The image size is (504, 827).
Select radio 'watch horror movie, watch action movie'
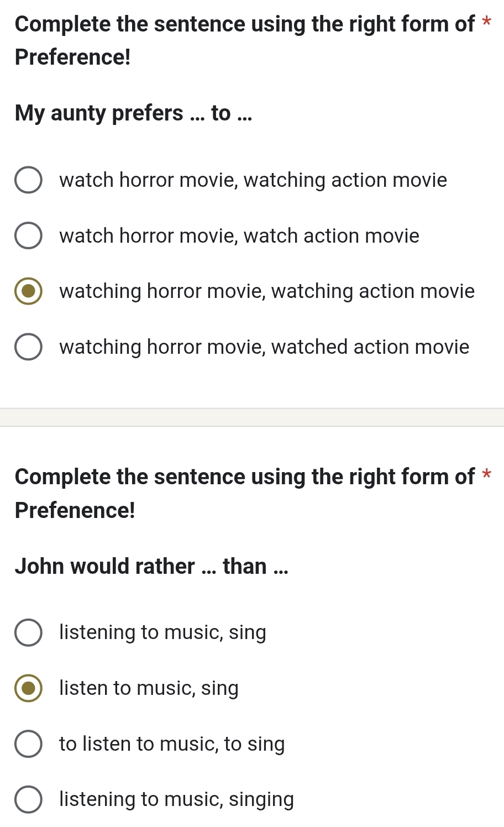pyautogui.click(x=28, y=236)
